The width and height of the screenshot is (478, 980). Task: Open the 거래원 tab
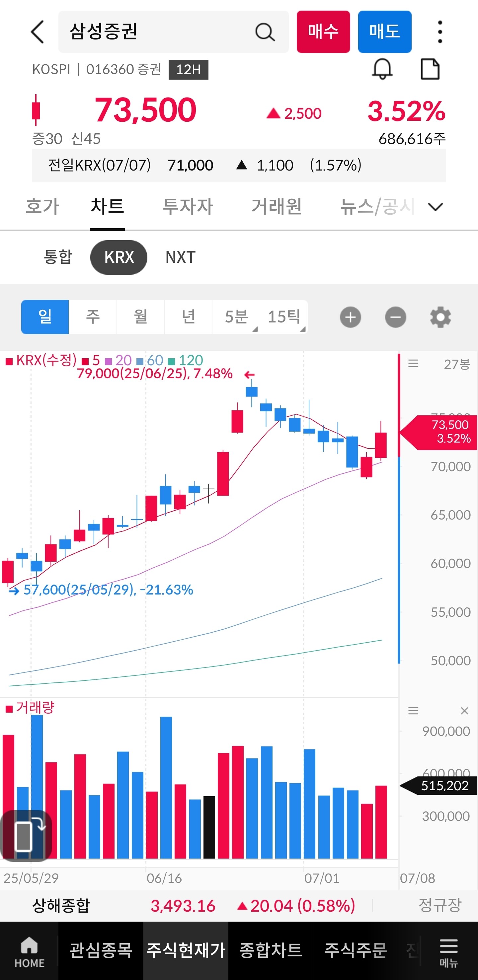click(276, 206)
